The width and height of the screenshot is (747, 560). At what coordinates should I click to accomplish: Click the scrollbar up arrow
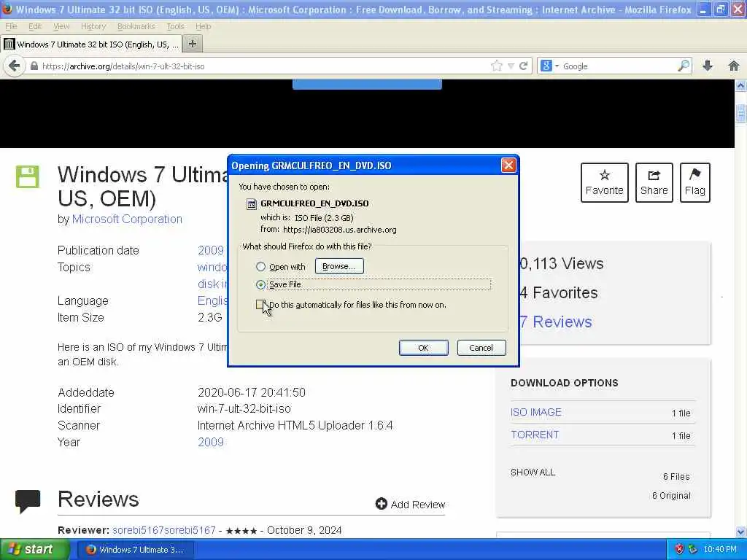click(x=741, y=86)
